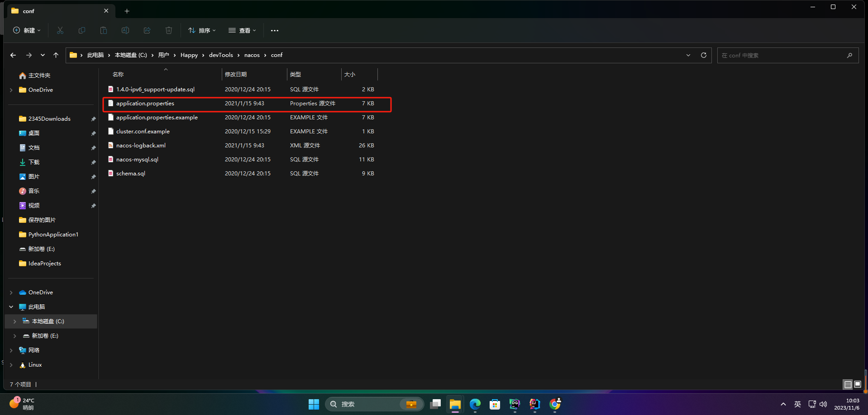The image size is (868, 415).
Task: Open IdeaProjects folder in sidebar
Action: (44, 264)
